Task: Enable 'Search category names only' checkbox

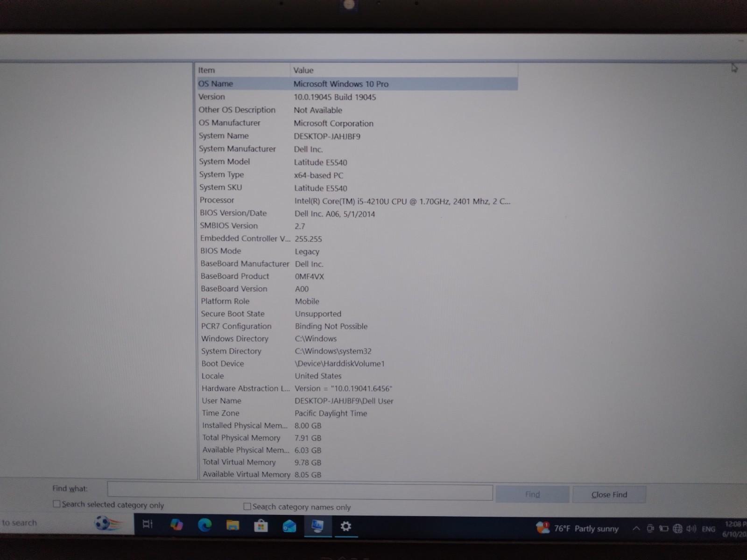Action: point(247,506)
